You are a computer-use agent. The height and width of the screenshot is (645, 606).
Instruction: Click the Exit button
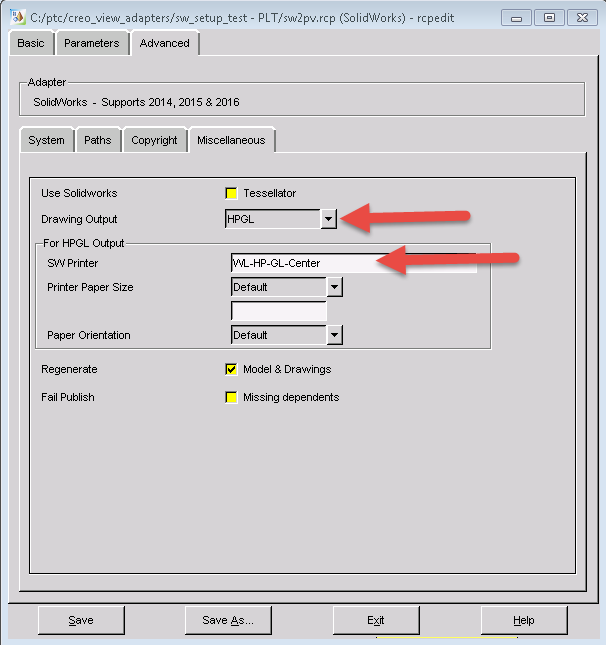(376, 620)
